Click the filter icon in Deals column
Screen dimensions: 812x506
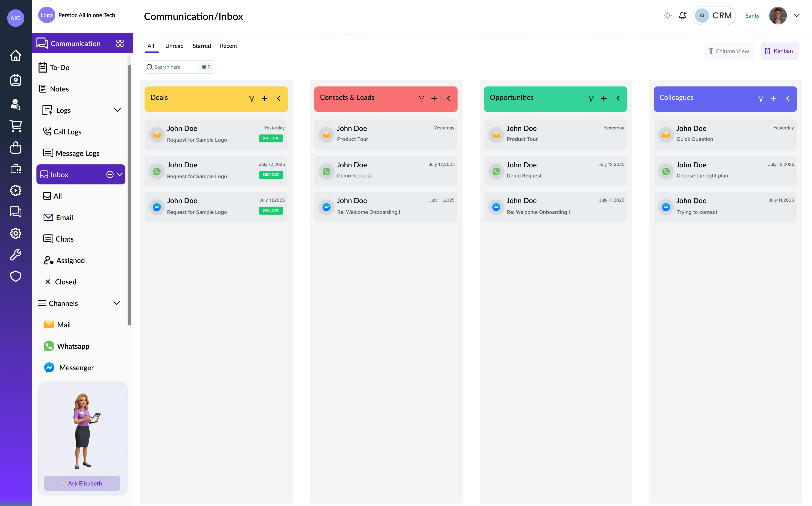point(252,98)
